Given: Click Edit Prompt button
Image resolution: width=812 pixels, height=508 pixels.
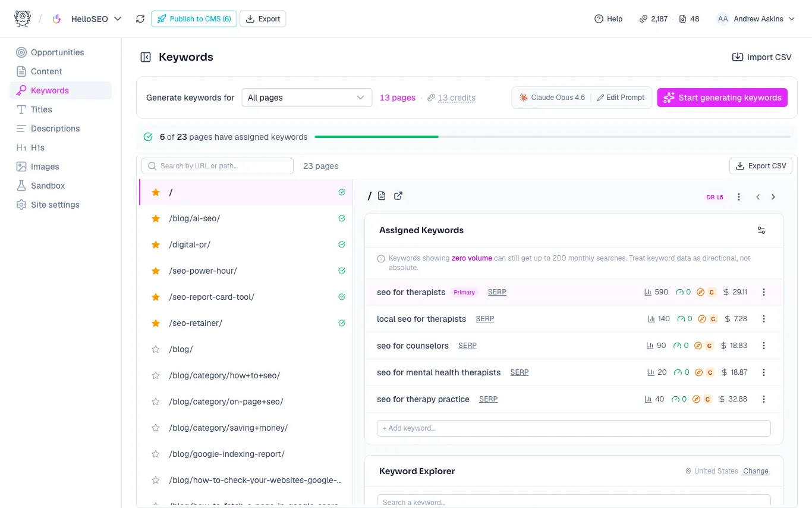Looking at the screenshot, I should coord(621,98).
